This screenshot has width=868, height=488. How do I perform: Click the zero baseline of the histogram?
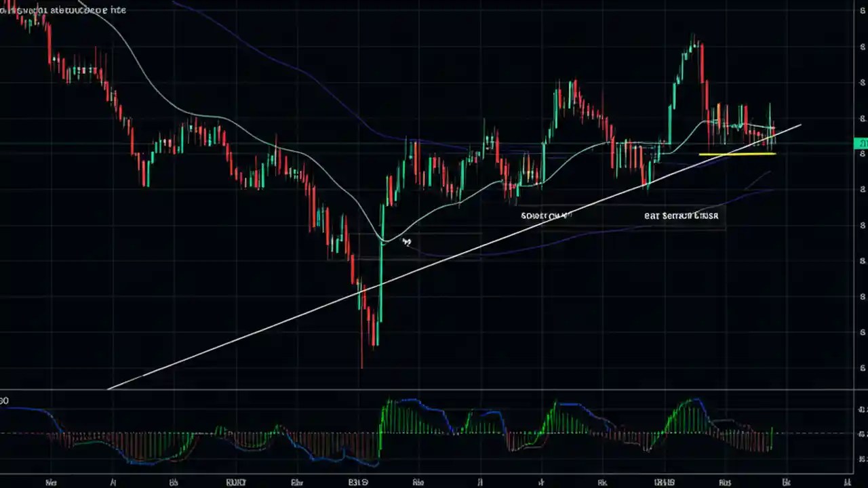[x=434, y=432]
